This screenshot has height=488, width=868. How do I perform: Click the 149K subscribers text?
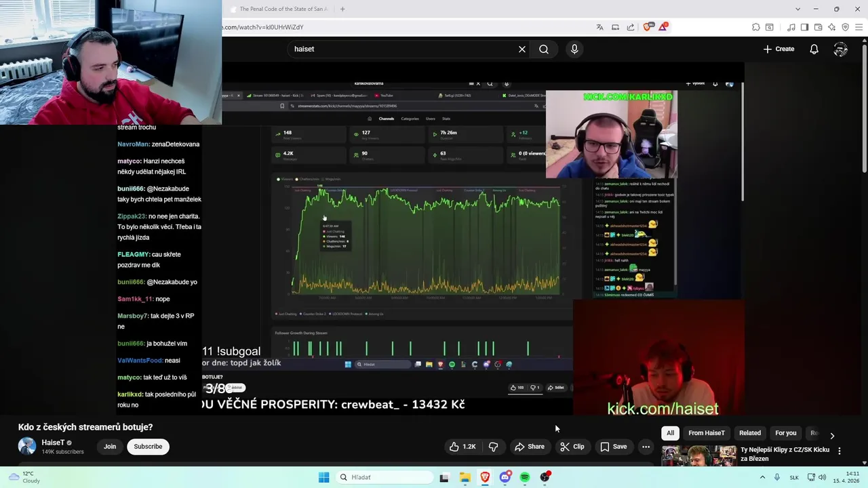[62, 452]
